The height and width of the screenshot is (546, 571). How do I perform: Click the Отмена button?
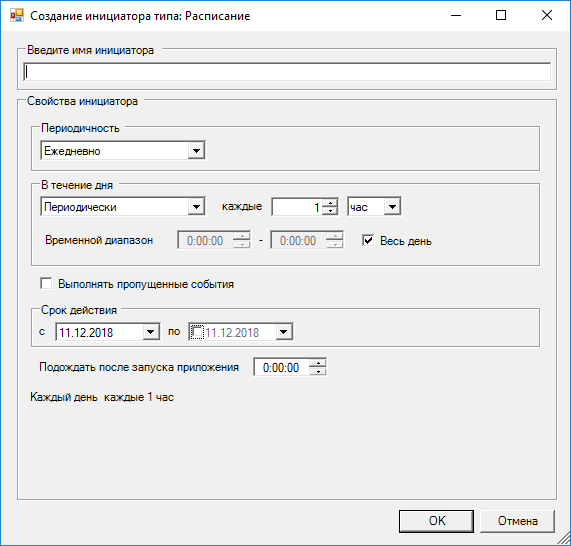tap(517, 521)
